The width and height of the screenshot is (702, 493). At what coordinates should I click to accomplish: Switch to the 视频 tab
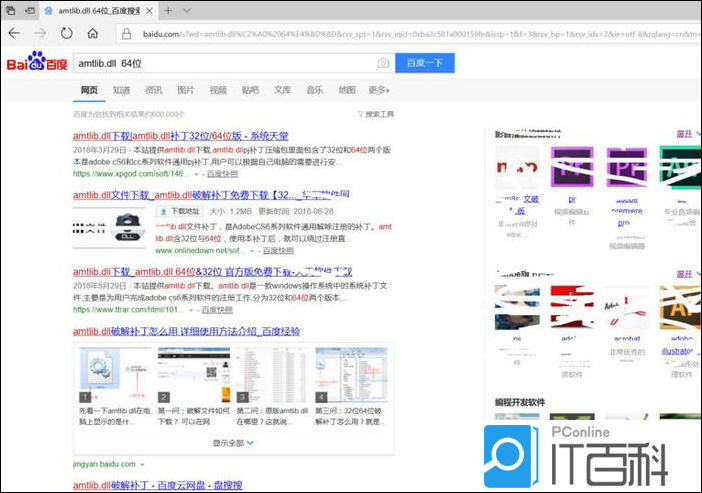click(x=218, y=90)
